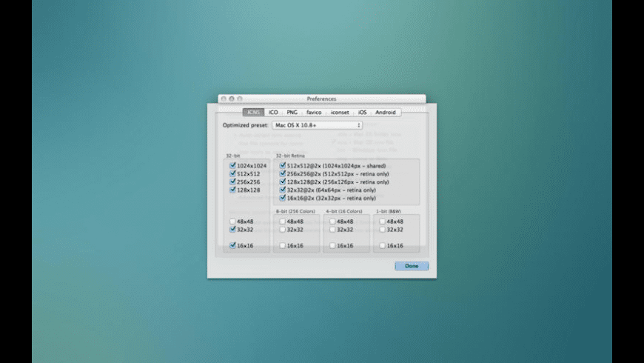Go to the favico tab
The height and width of the screenshot is (363, 644).
pos(314,112)
